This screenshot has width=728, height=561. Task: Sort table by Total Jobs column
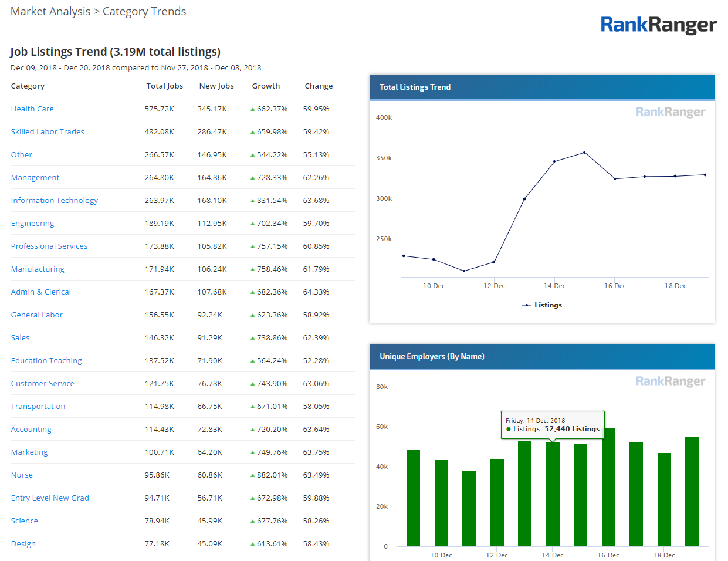click(x=164, y=86)
